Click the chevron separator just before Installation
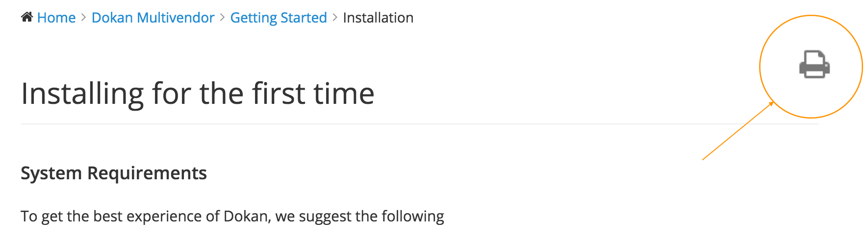The height and width of the screenshot is (242, 868). click(x=335, y=17)
